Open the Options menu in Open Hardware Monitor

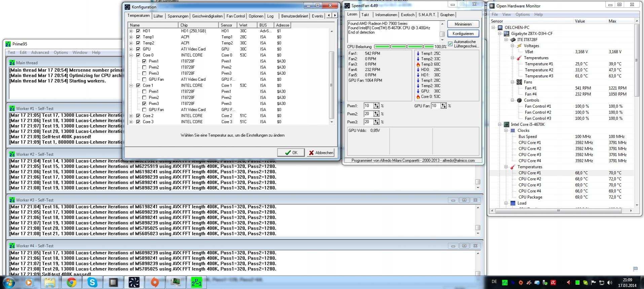coord(522,14)
